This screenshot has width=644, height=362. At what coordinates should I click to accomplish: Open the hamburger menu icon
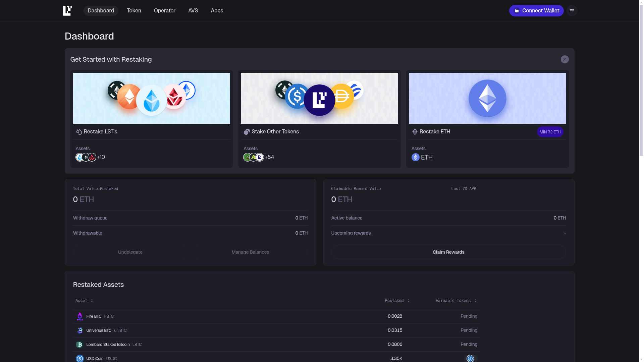click(572, 11)
